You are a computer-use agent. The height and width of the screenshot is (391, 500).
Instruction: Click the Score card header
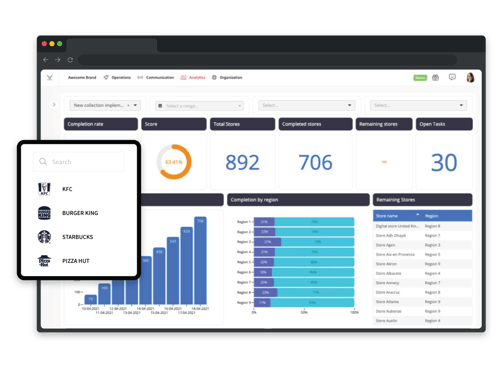pyautogui.click(x=174, y=124)
